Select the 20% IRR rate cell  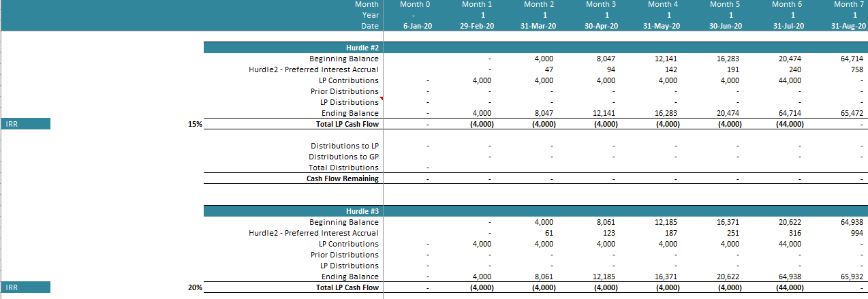tap(195, 287)
